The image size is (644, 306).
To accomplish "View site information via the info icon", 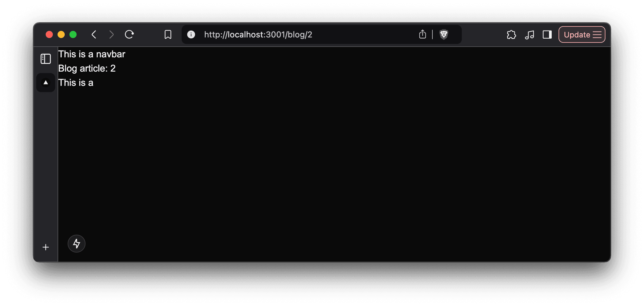I will (191, 34).
